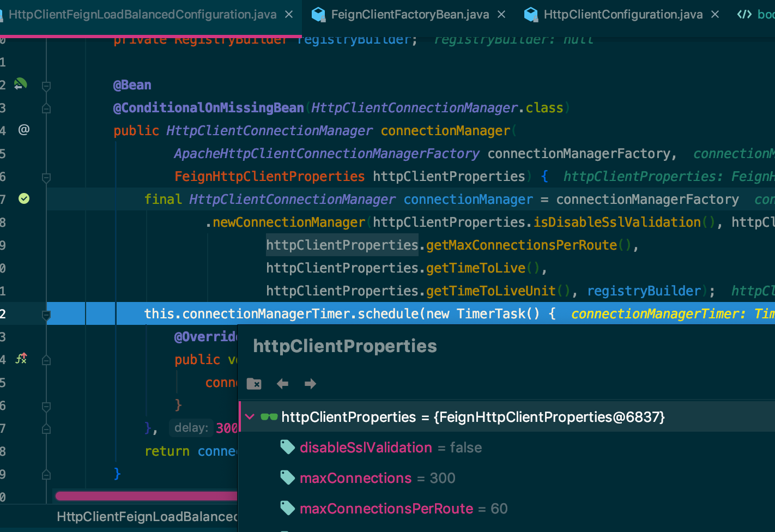
Task: Close the HttpClientFeignLoadBalancedConfiguration.java tab
Action: (289, 15)
